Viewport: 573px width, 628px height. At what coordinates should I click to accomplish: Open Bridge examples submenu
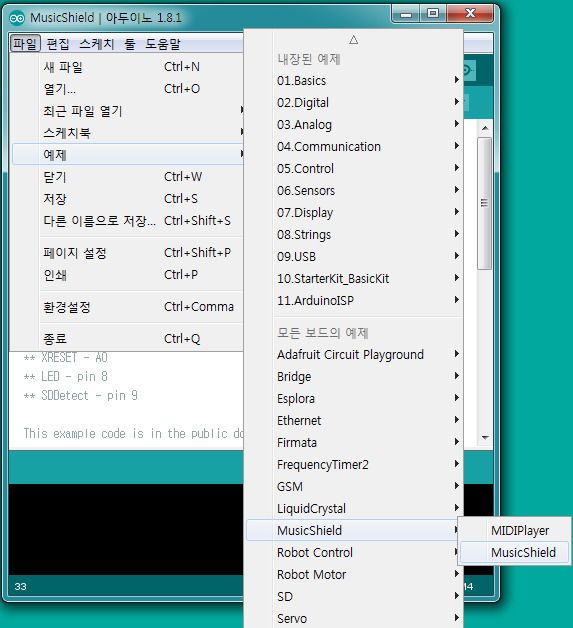point(355,376)
